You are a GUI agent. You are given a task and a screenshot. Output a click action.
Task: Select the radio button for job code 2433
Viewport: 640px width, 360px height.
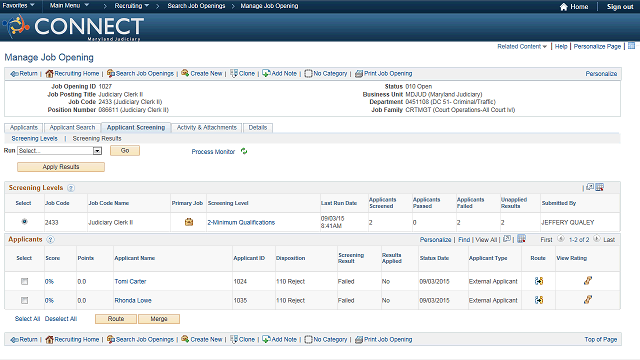[24, 222]
